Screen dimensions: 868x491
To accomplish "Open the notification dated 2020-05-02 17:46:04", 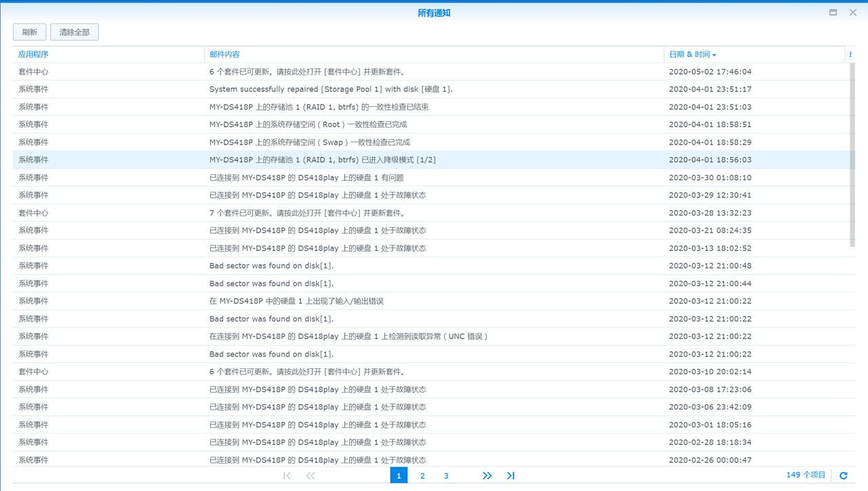I will point(431,71).
